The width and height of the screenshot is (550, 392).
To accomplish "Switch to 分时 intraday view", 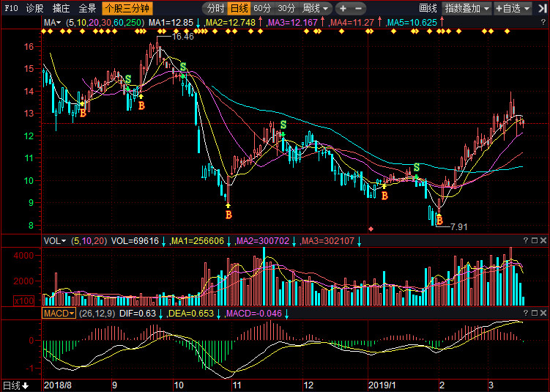I will click(215, 9).
